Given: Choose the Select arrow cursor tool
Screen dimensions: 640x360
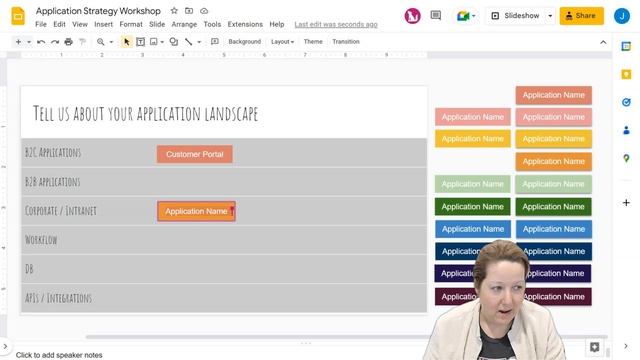Looking at the screenshot, I should coord(127,42).
